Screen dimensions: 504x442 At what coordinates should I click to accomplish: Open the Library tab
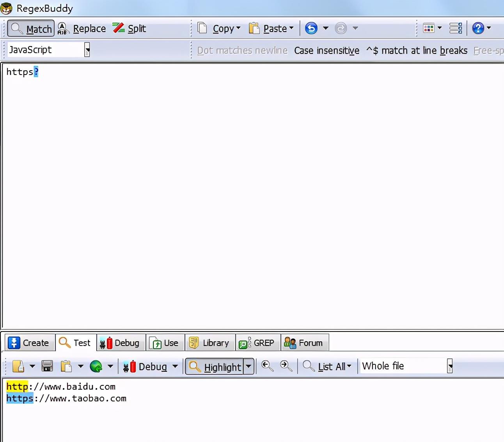click(x=210, y=343)
